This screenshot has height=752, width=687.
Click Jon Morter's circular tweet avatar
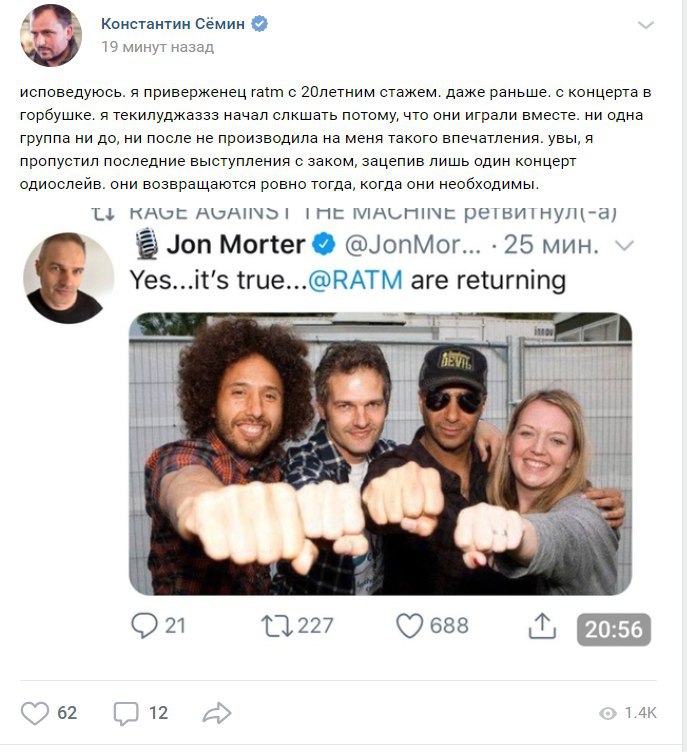coord(69,278)
